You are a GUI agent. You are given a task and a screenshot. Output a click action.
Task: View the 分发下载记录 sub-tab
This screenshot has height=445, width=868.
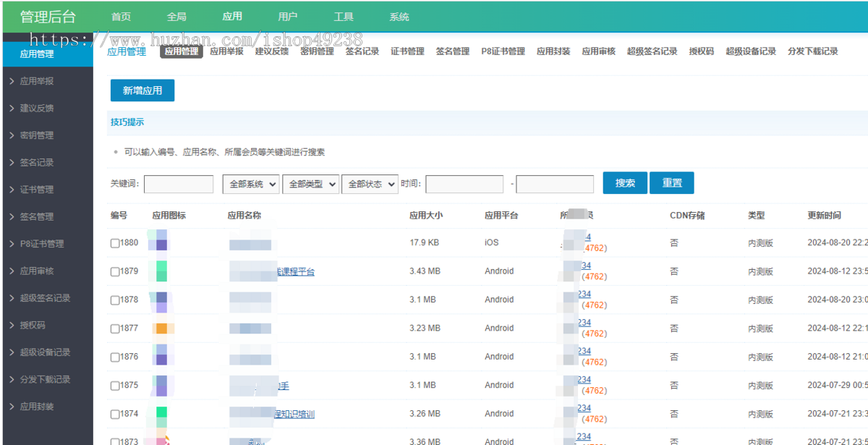[x=813, y=51]
